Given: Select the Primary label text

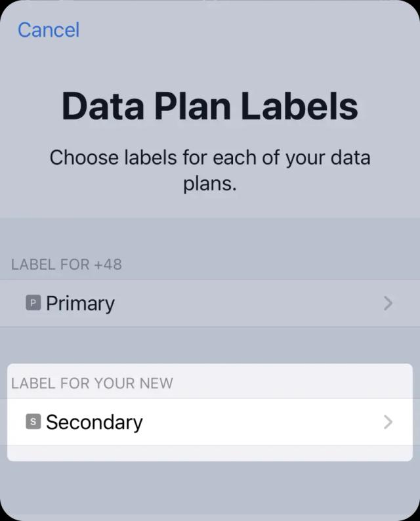Looking at the screenshot, I should (x=81, y=303).
